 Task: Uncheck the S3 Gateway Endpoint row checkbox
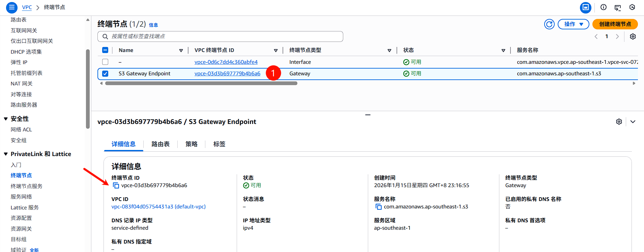[105, 74]
